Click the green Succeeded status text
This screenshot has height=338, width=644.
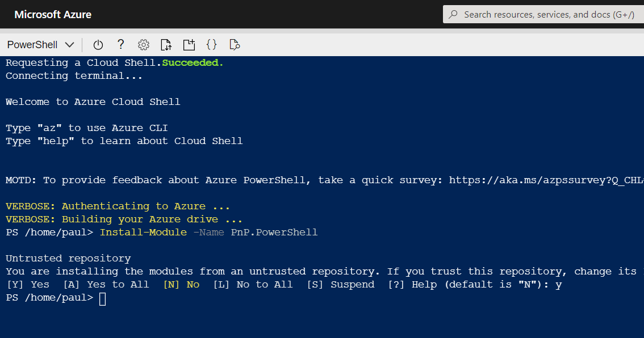coord(193,63)
